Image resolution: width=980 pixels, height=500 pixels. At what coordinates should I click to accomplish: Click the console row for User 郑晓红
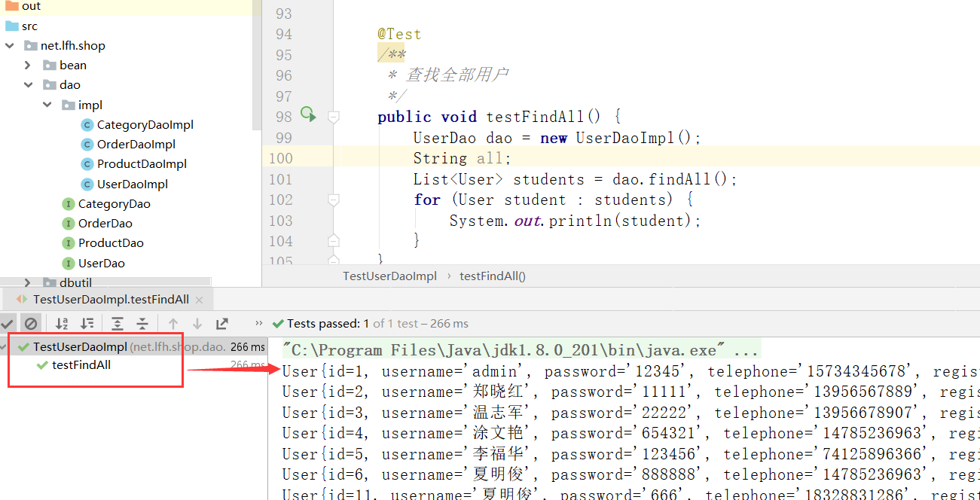(x=630, y=392)
